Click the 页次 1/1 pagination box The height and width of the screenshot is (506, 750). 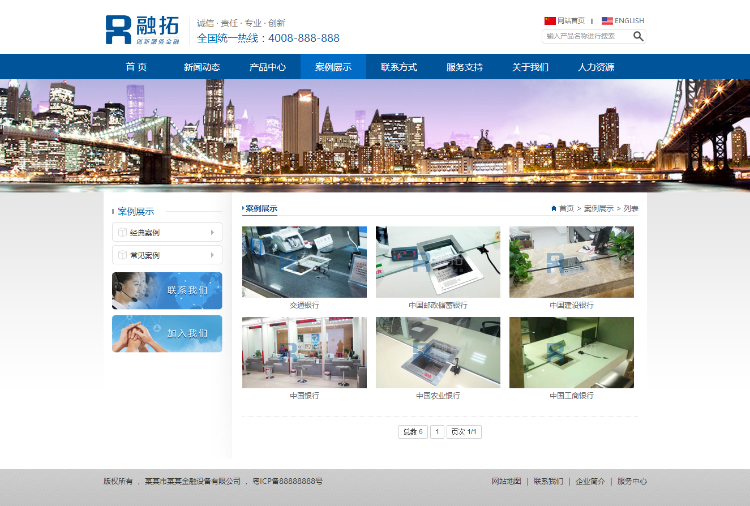click(464, 432)
